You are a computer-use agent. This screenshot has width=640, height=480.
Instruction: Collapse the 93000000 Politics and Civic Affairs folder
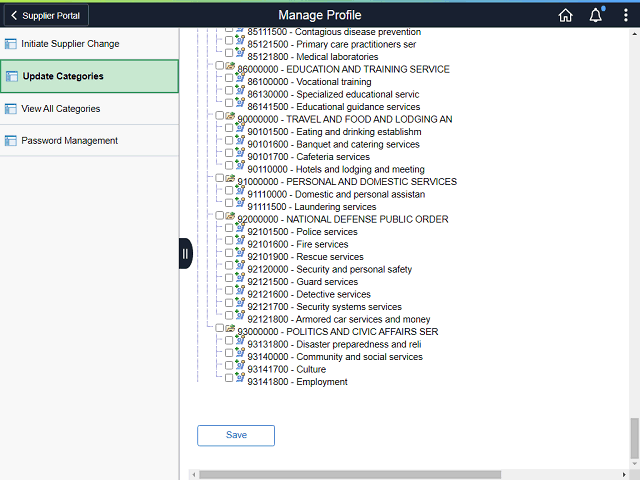[230, 328]
